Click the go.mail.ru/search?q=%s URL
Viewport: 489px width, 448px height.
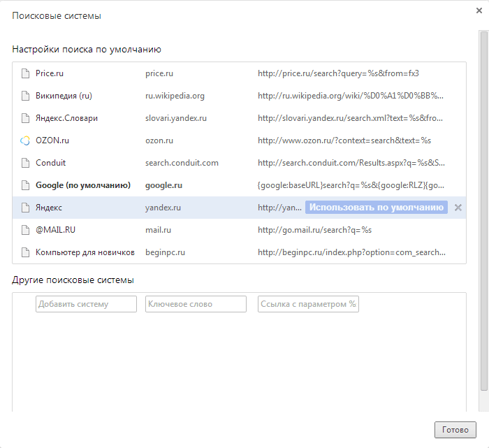314,230
